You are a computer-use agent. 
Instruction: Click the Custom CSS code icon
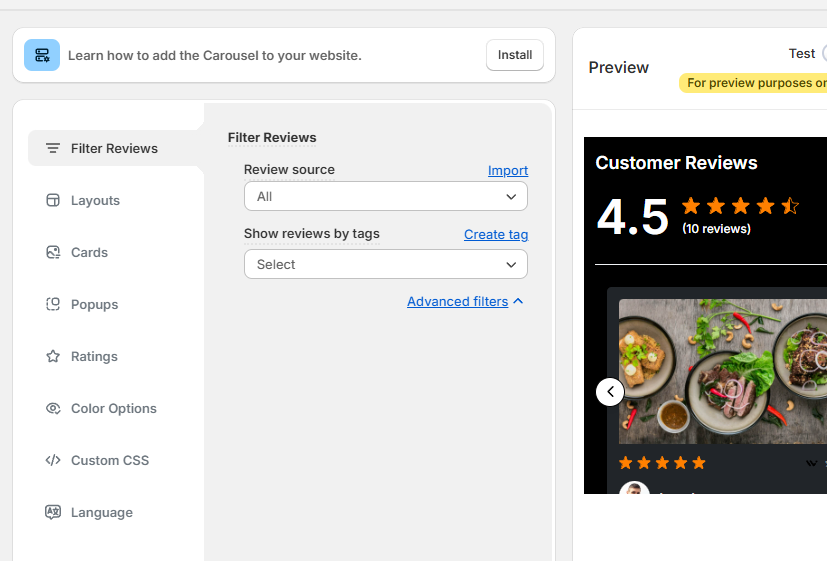click(x=53, y=460)
